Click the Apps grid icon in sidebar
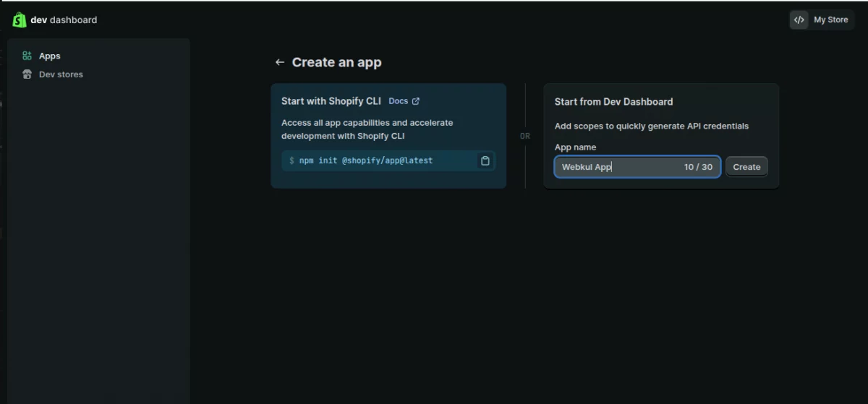The image size is (868, 404). (27, 56)
